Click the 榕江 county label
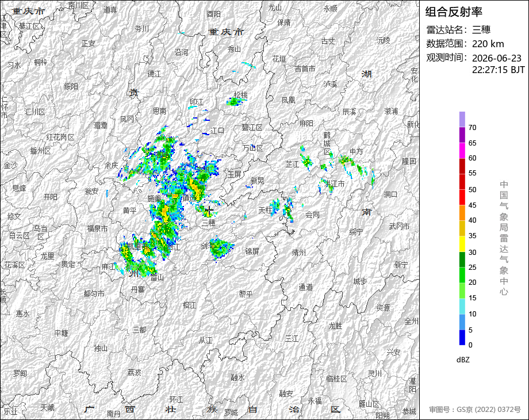The image size is (529, 420). pyautogui.click(x=189, y=305)
